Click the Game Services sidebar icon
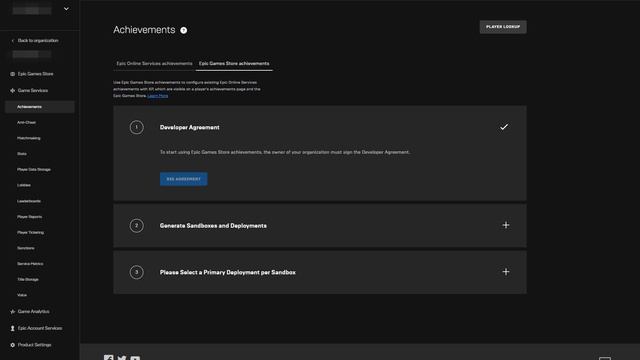640x360 pixels. (12, 91)
